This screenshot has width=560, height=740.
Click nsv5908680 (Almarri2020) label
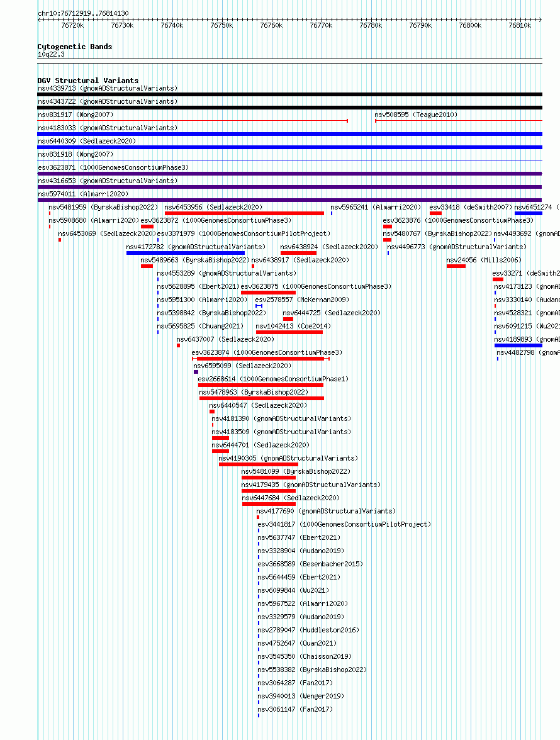coord(94,220)
